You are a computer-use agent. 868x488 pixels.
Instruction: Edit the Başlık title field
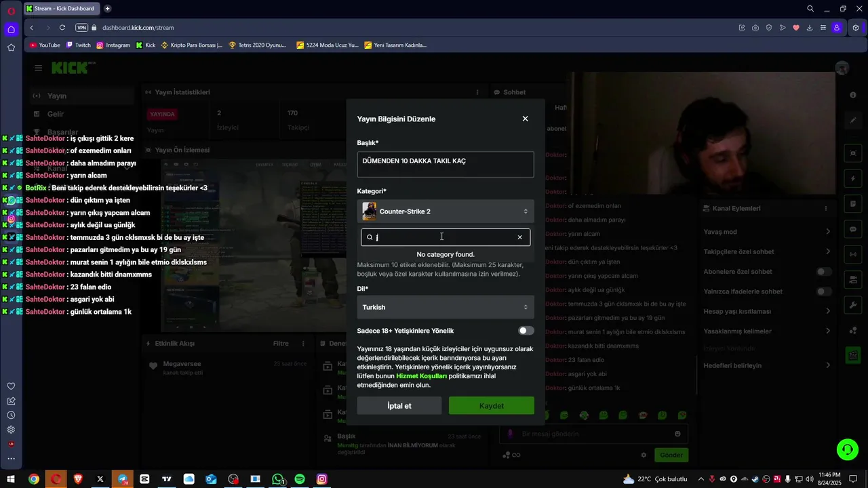point(446,165)
